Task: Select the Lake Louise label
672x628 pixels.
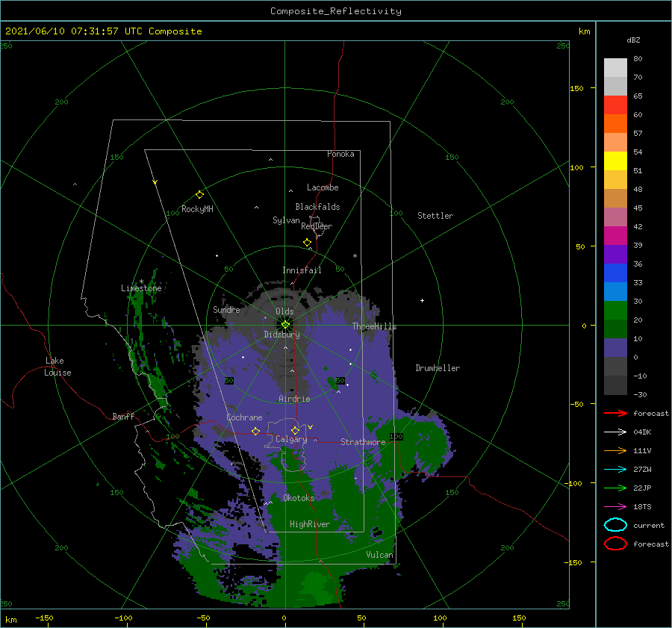Action: coord(57,367)
